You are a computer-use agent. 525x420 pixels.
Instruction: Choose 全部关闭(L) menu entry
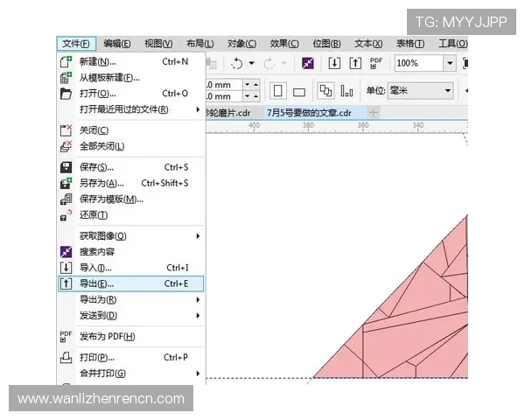tap(131, 146)
